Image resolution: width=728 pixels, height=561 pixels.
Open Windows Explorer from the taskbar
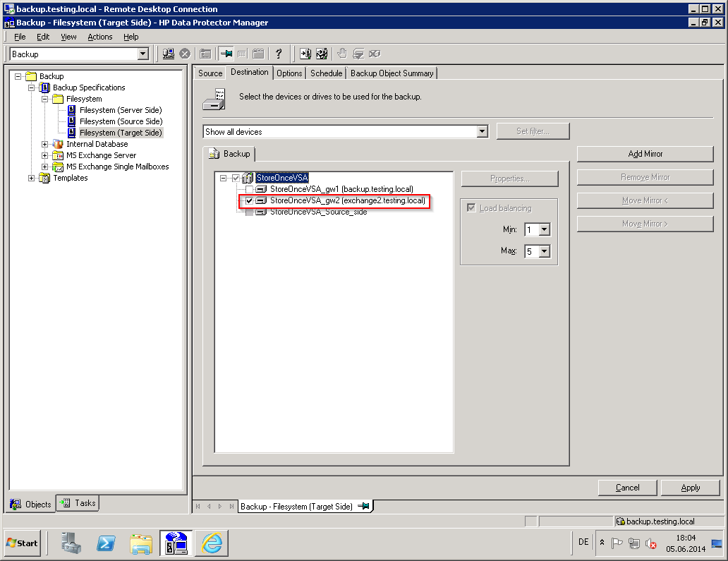(141, 543)
